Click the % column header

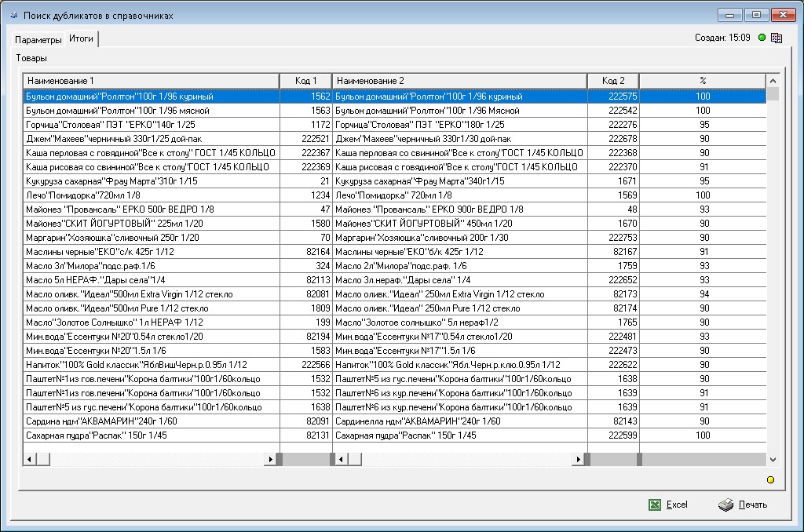coord(703,81)
